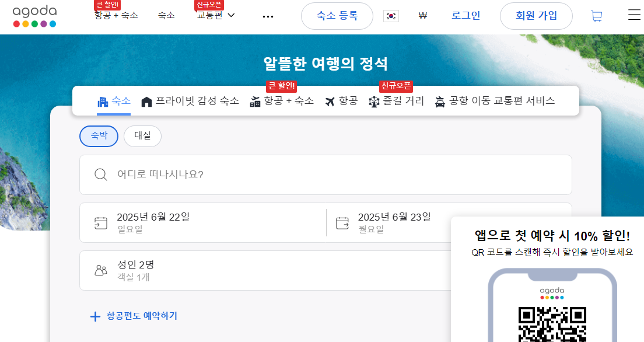
Task: Click the 알뜰한 여행의 정석 headline
Action: pyautogui.click(x=325, y=63)
